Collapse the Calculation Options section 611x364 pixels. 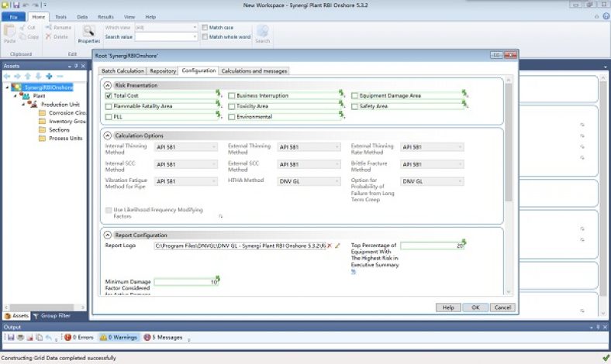[109, 136]
